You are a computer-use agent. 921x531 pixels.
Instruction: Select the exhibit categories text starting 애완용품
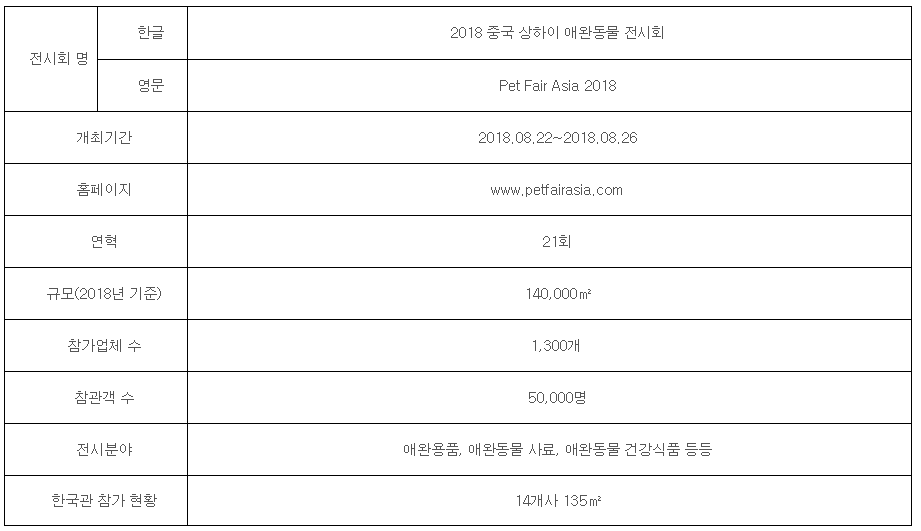(x=557, y=449)
